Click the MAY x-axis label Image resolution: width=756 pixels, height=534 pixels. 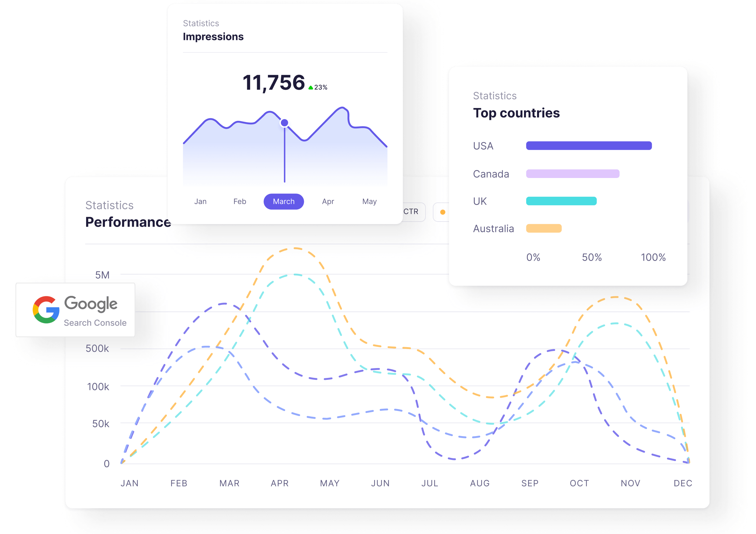coord(330,483)
